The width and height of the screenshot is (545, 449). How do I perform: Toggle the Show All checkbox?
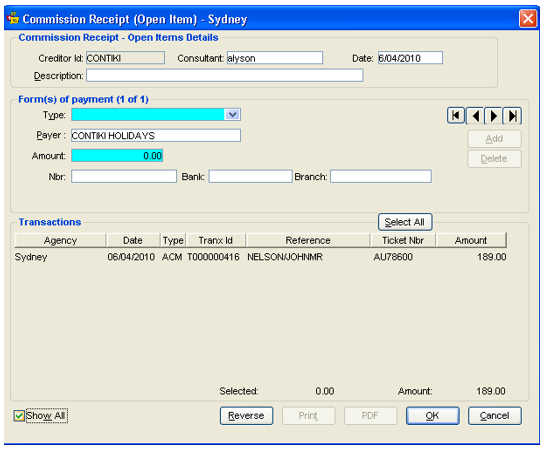tap(19, 416)
